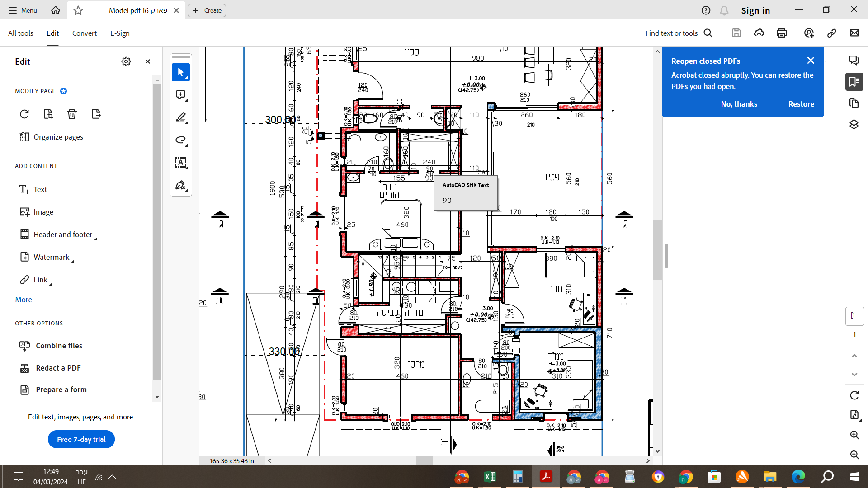
Task: Click Restore in the Reopen closed PDFs popup
Action: tap(801, 104)
